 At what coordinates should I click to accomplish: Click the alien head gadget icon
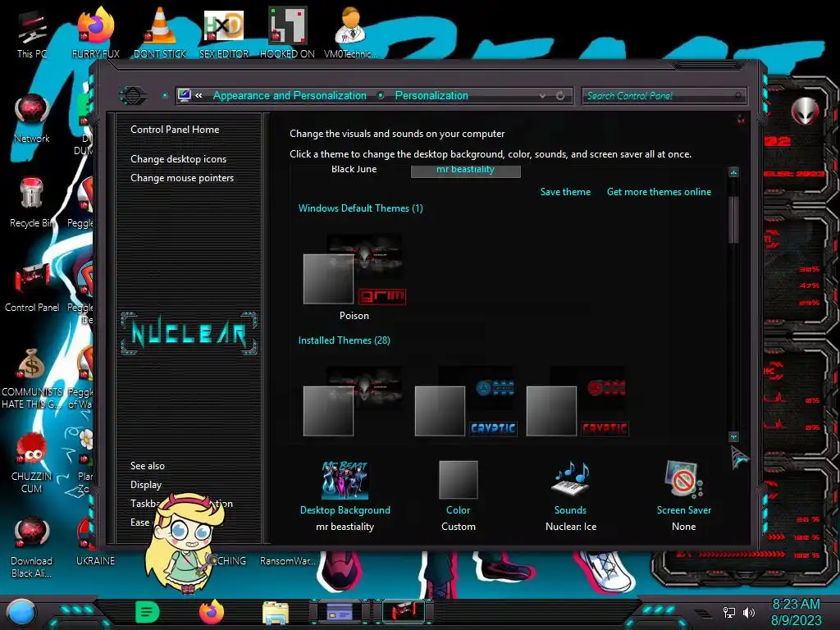click(x=805, y=111)
